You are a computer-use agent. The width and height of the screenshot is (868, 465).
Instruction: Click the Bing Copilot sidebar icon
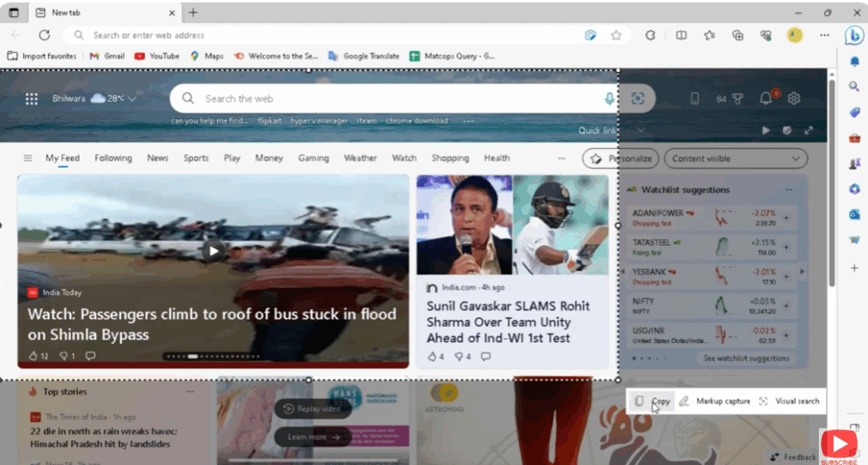(854, 36)
